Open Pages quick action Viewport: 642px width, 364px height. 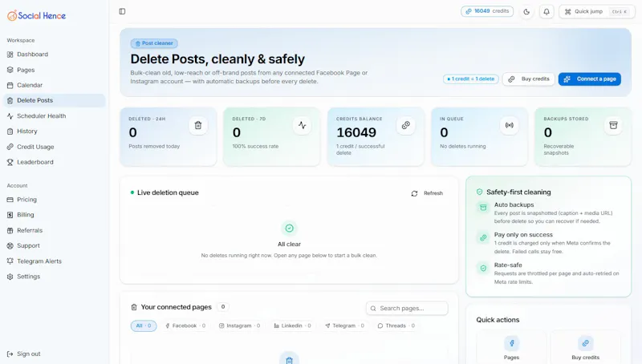point(511,349)
